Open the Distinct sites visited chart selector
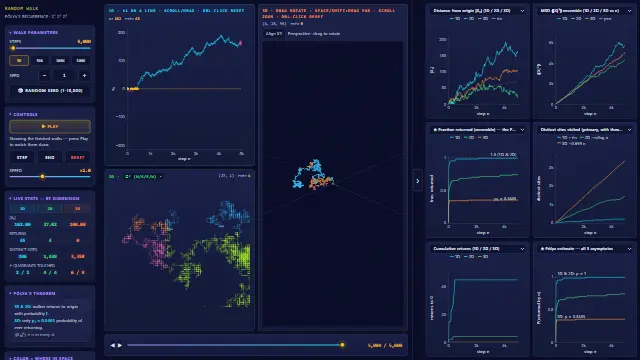This screenshot has width=640, height=360. (x=585, y=129)
